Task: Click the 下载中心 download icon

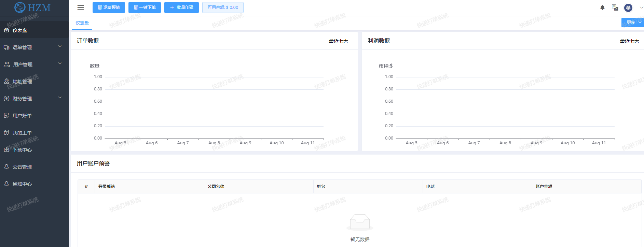Action: pyautogui.click(x=6, y=149)
